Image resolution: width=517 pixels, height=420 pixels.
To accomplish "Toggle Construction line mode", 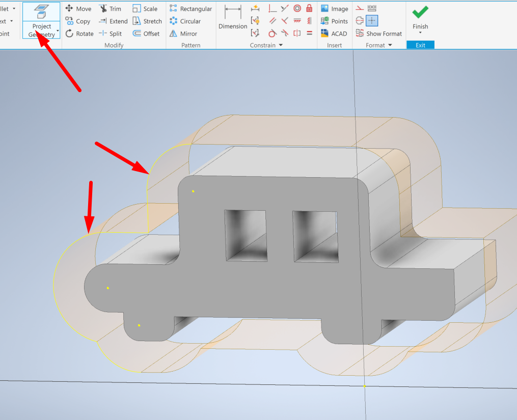I will (359, 8).
